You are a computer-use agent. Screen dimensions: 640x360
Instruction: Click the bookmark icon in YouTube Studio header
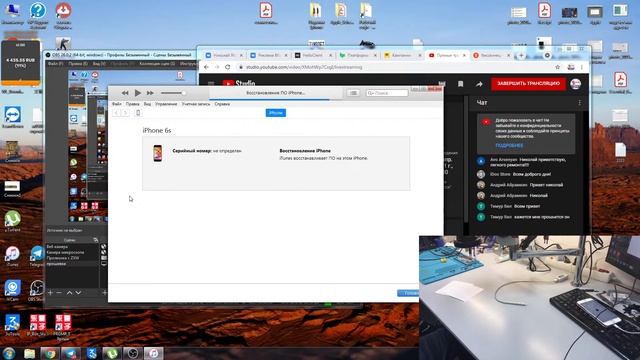pyautogui.click(x=460, y=84)
